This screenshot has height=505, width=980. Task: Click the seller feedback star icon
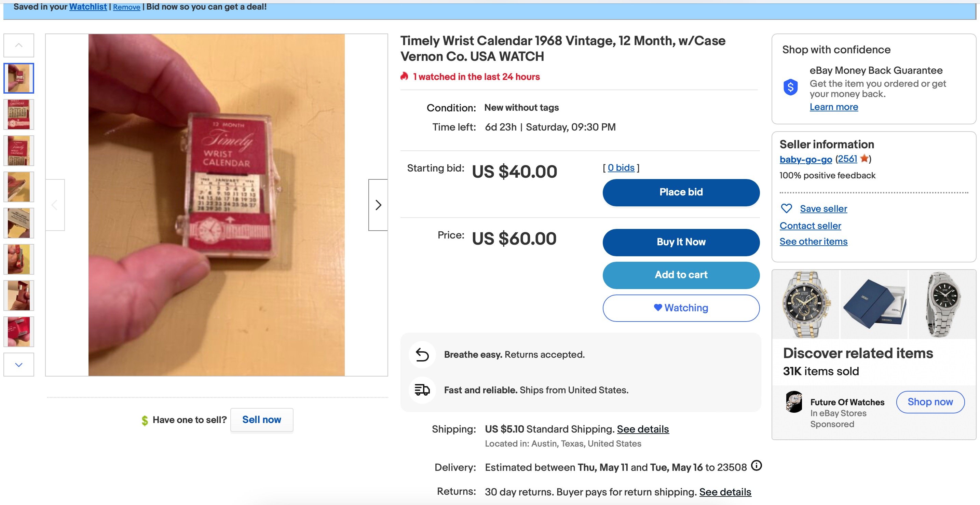point(865,158)
